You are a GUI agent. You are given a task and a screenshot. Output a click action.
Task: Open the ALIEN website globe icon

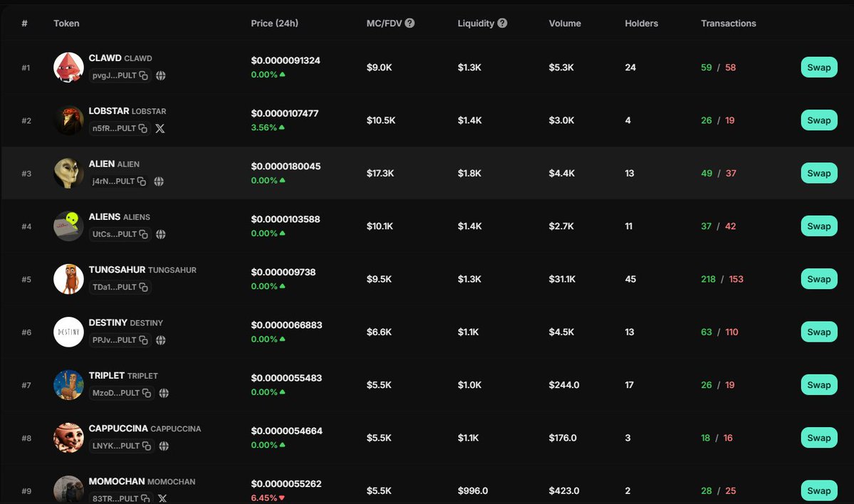[x=159, y=182]
